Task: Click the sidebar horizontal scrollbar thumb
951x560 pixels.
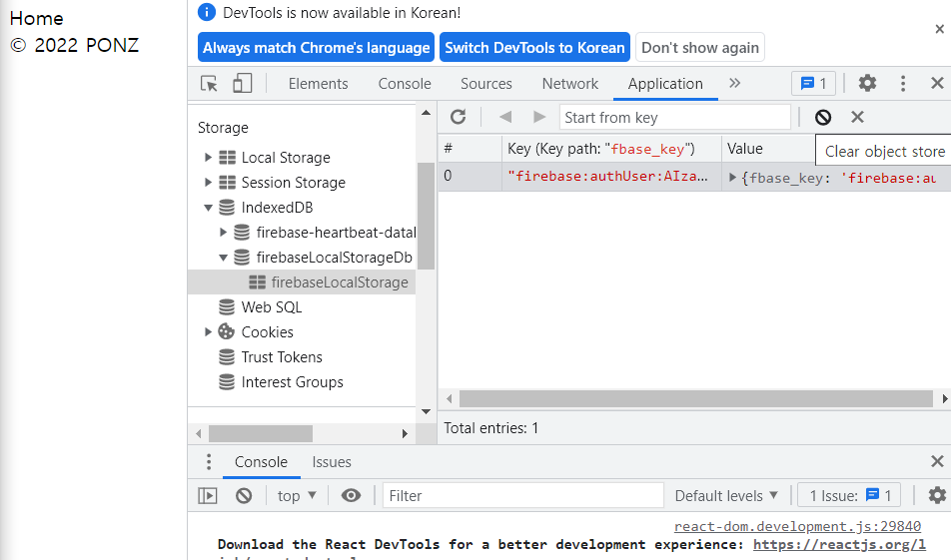Action: (261, 433)
